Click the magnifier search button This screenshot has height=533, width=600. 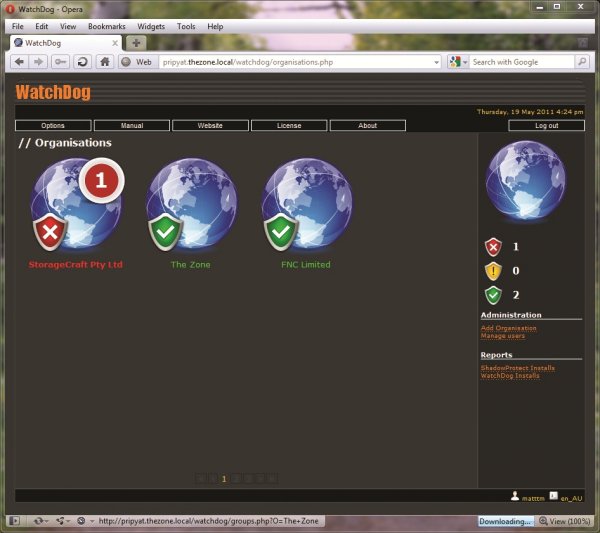(582, 62)
